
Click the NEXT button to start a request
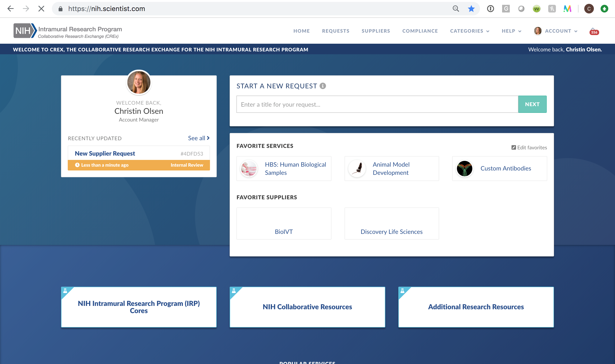point(532,104)
